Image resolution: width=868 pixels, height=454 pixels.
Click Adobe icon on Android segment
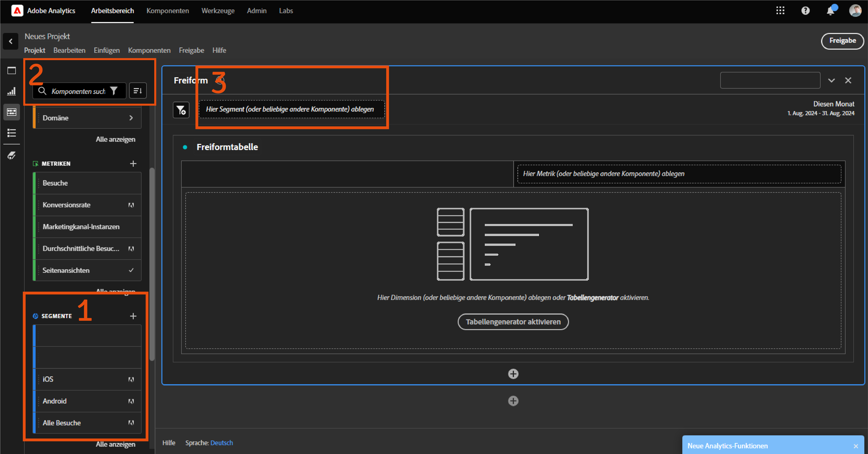(131, 401)
